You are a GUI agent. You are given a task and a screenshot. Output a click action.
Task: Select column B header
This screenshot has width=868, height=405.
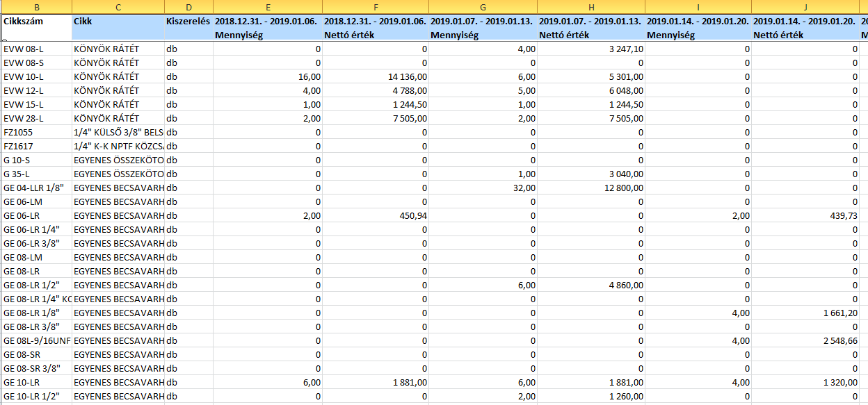tap(36, 7)
